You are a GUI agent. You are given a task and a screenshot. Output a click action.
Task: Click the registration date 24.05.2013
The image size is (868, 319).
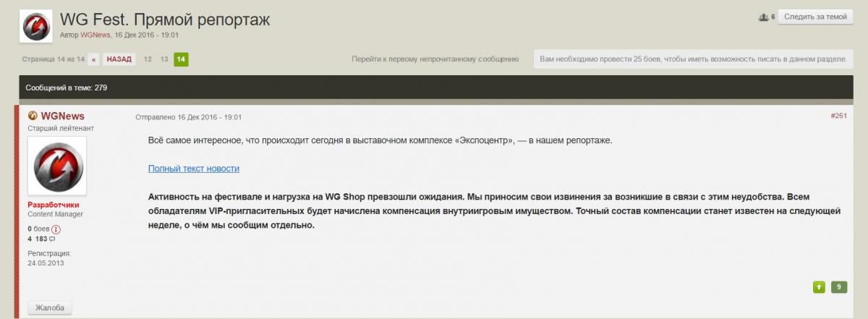tap(46, 263)
